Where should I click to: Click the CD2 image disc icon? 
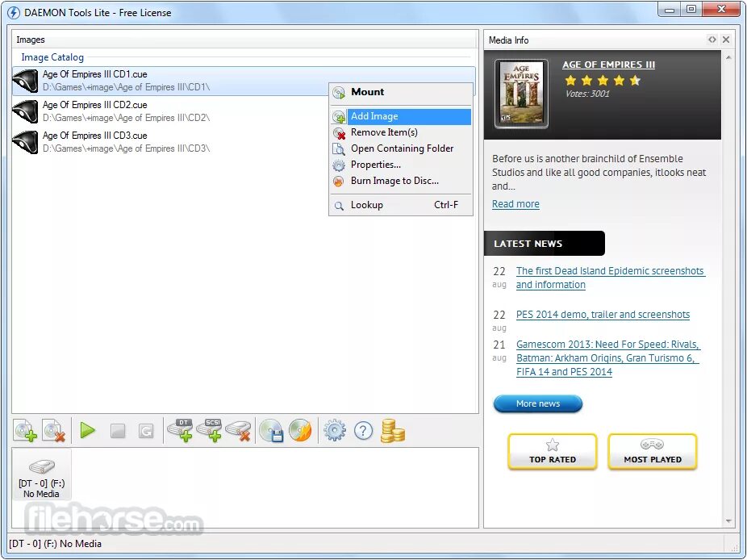pyautogui.click(x=25, y=111)
